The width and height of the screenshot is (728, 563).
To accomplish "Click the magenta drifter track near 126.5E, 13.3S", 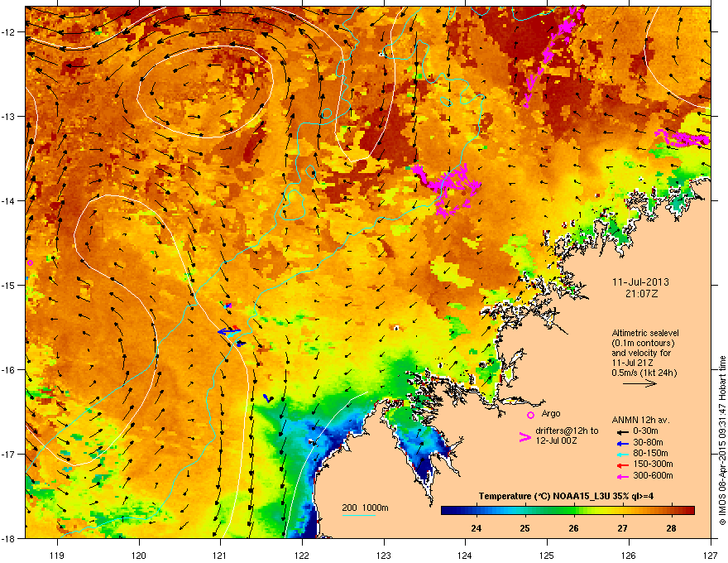I will [x=682, y=138].
